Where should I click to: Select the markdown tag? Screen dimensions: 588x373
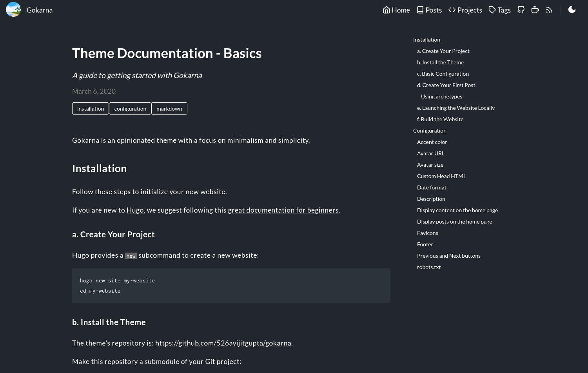(x=169, y=109)
